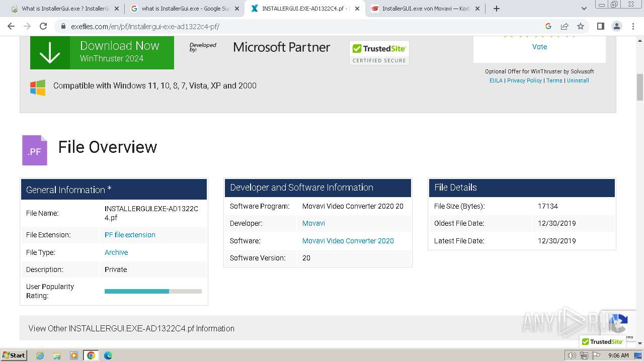The height and width of the screenshot is (362, 644).
Task: Open File Explorer from taskbar
Action: click(x=57, y=355)
